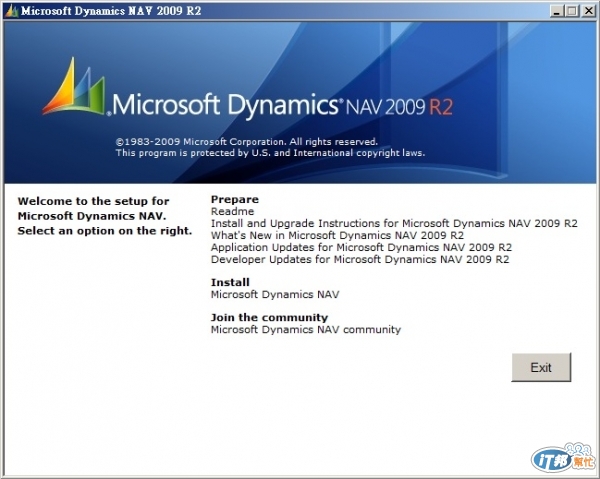600x479 pixels.
Task: Click the Install heading
Action: [x=230, y=282]
